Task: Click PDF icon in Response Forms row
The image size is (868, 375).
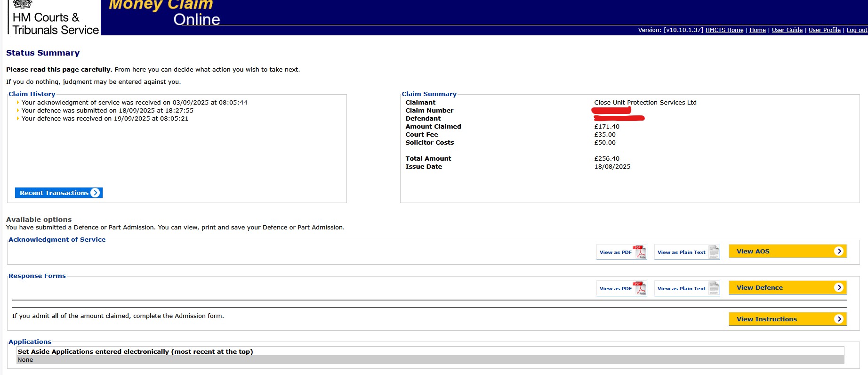Action: 640,288
